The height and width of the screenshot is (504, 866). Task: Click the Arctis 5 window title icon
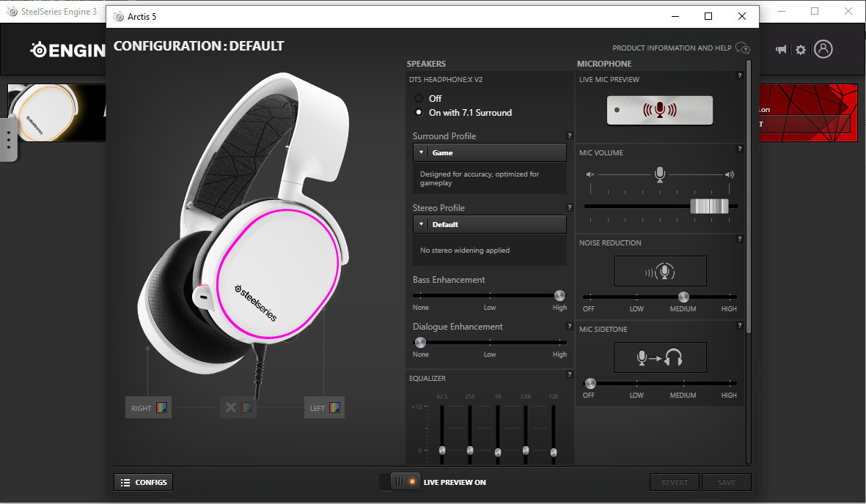click(x=118, y=17)
